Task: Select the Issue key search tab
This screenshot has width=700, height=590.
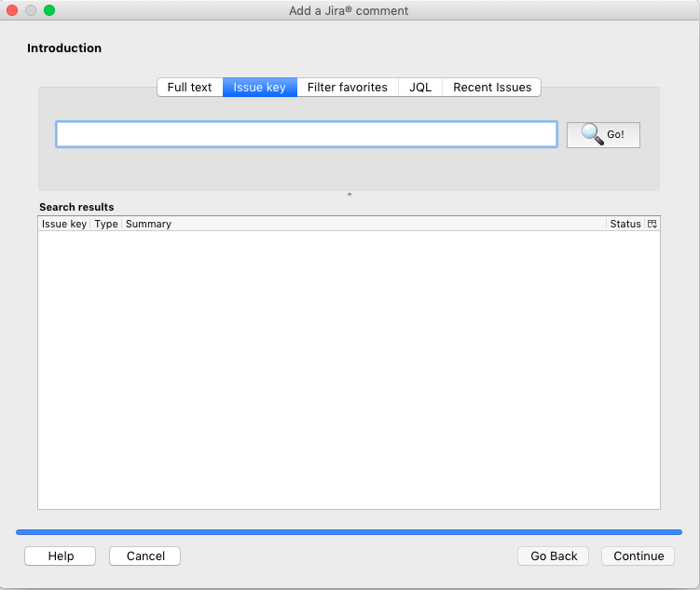Action: (x=259, y=87)
